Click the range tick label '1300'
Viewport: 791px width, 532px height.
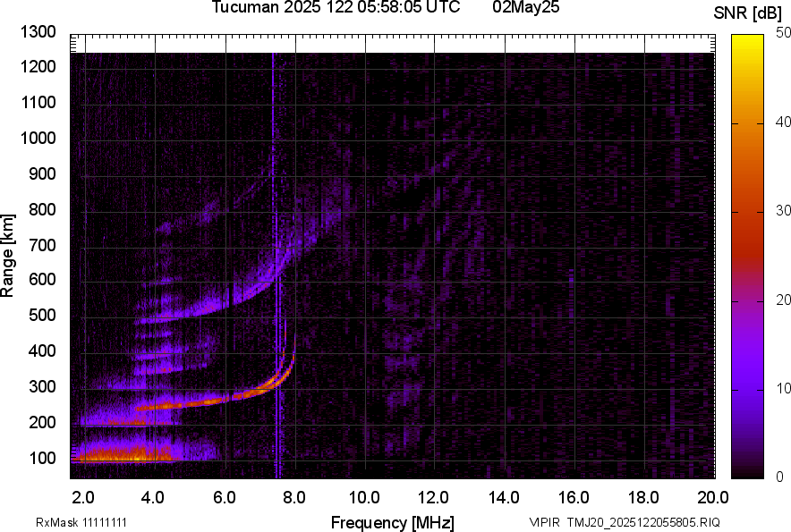[38, 32]
